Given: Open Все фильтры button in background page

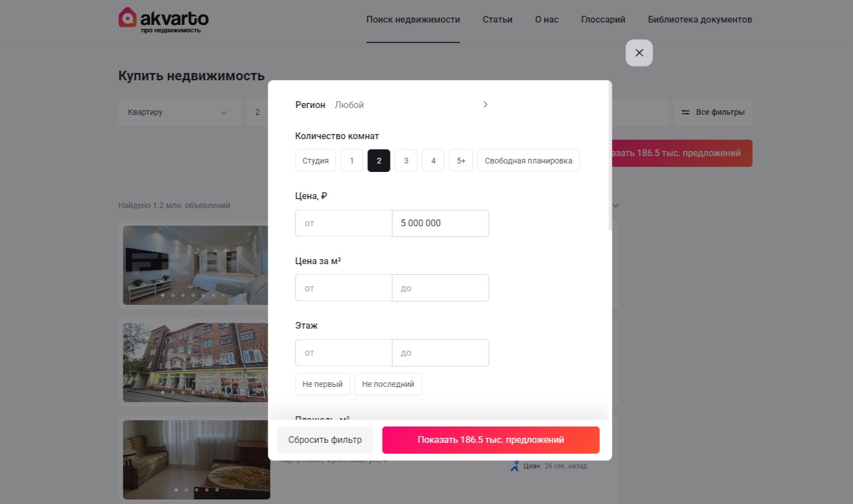Looking at the screenshot, I should click(x=713, y=113).
